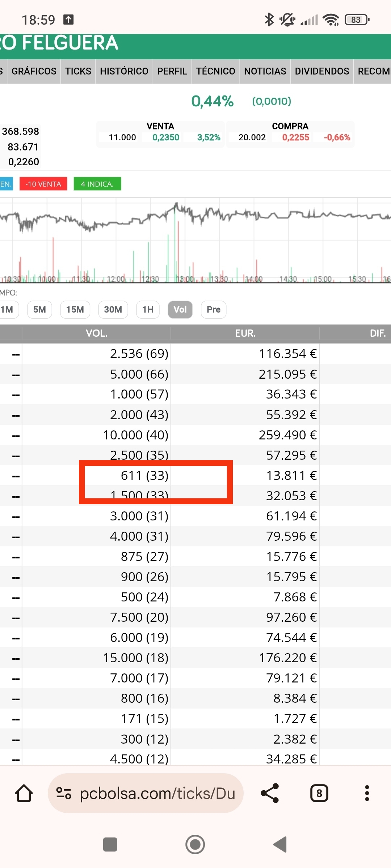Screen dimensions: 391x868
Task: Toggle the Vol view button
Action: [180, 310]
